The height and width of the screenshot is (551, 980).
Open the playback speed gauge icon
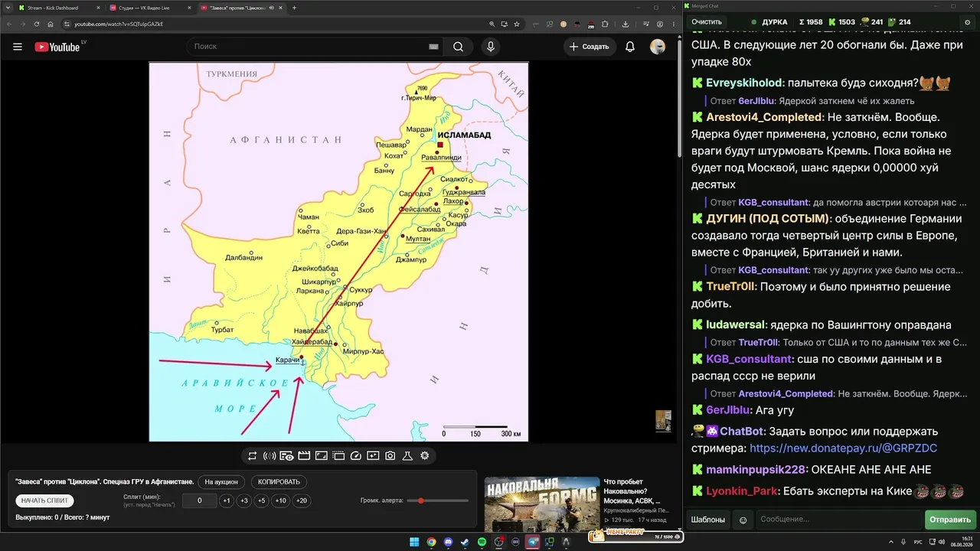(355, 456)
